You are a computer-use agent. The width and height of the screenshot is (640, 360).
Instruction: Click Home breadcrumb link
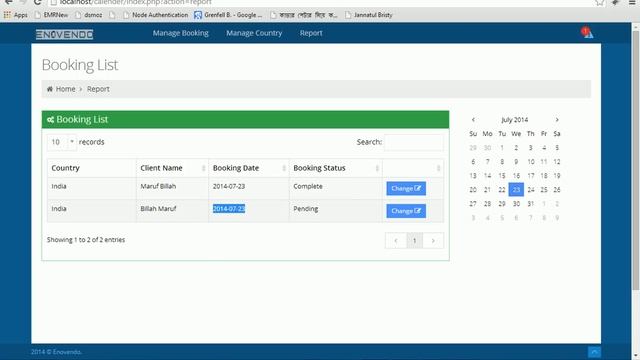[x=65, y=89]
